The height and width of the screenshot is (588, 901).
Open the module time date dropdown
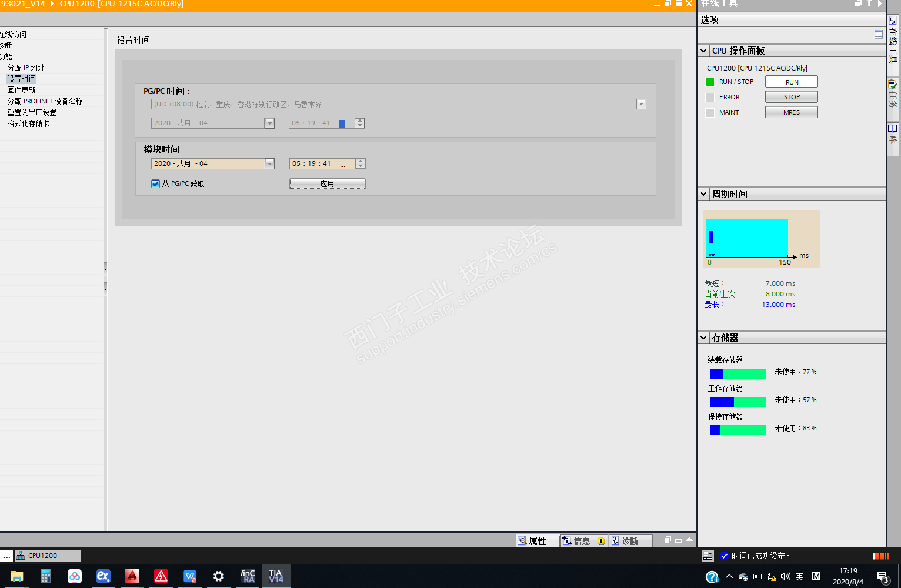point(270,164)
